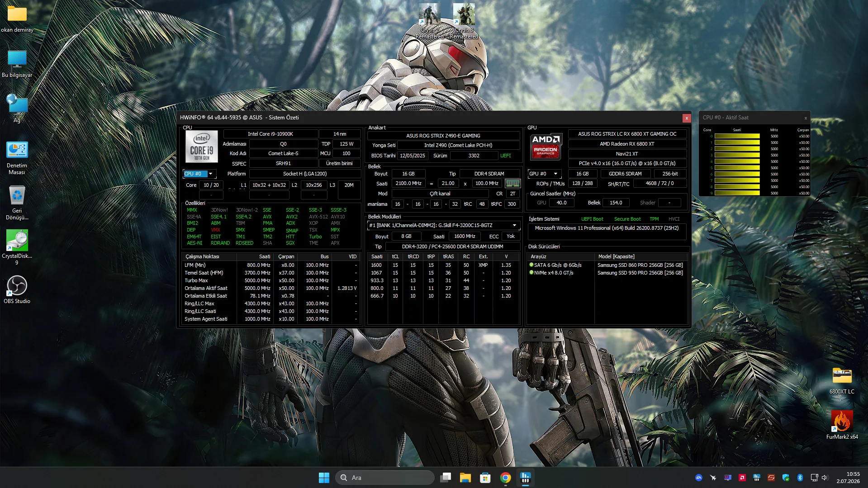
Task: Click the Bluetooth tray icon
Action: click(800, 478)
